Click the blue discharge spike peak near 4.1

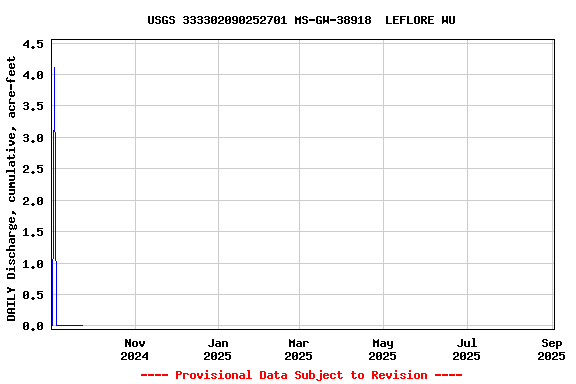tap(54, 68)
